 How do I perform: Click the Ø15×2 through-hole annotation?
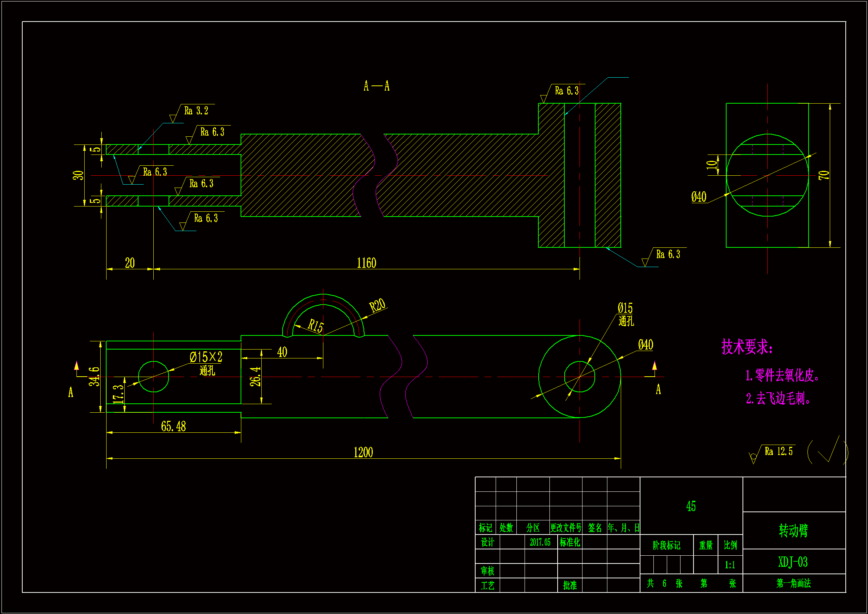tap(206, 357)
